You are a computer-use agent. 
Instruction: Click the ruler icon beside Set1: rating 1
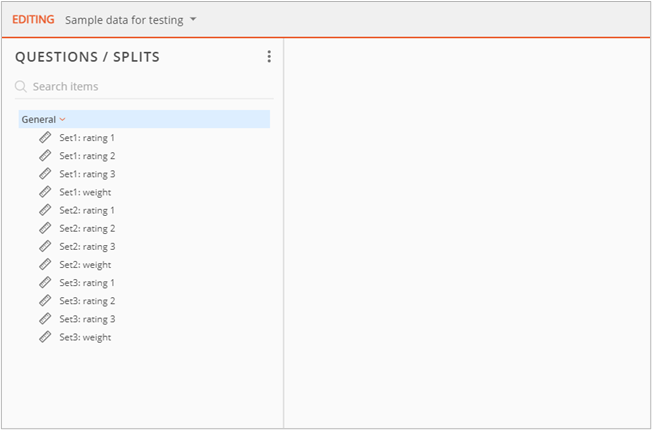click(x=45, y=138)
